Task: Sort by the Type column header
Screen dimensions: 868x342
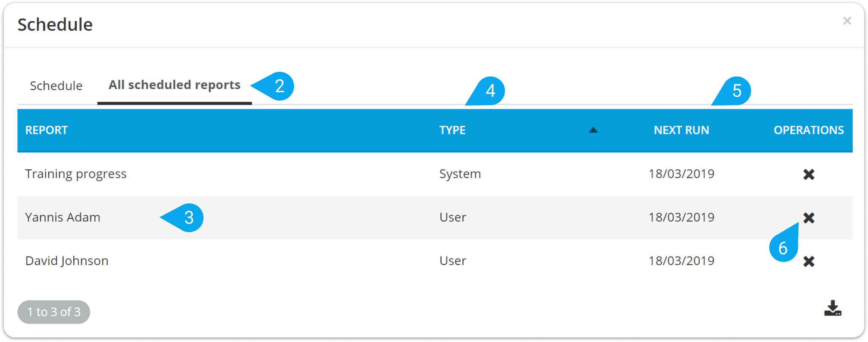Action: click(x=452, y=130)
